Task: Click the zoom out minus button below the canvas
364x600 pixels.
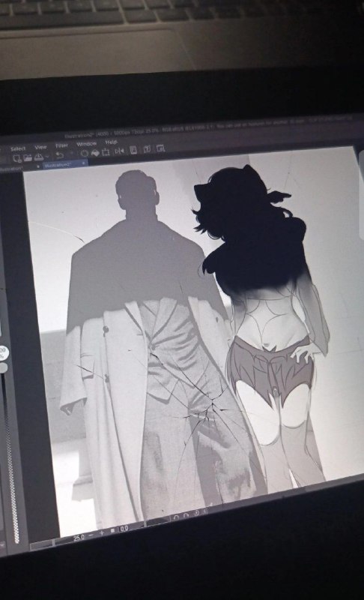Action: pos(92,535)
